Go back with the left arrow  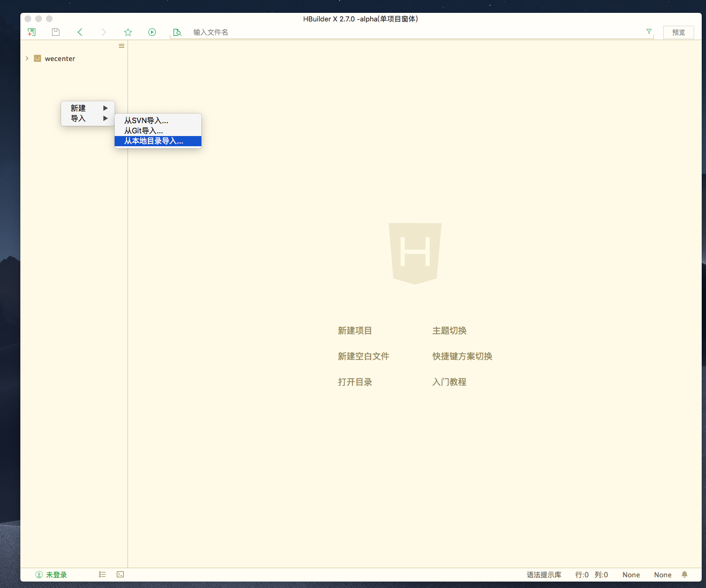[x=80, y=32]
